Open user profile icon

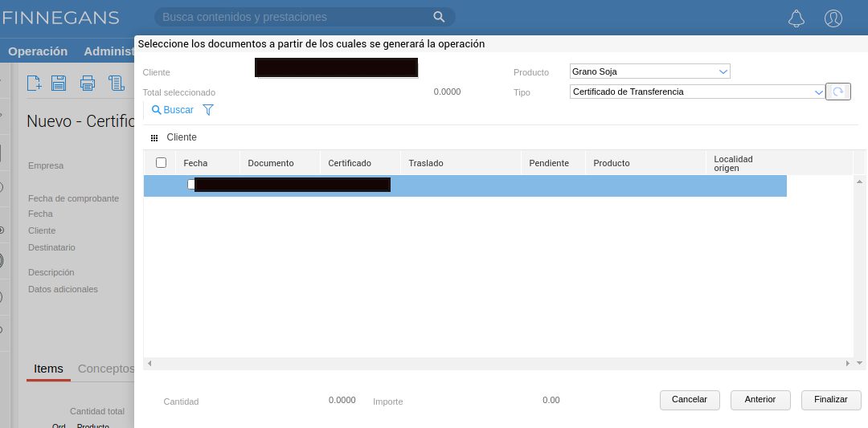click(833, 18)
